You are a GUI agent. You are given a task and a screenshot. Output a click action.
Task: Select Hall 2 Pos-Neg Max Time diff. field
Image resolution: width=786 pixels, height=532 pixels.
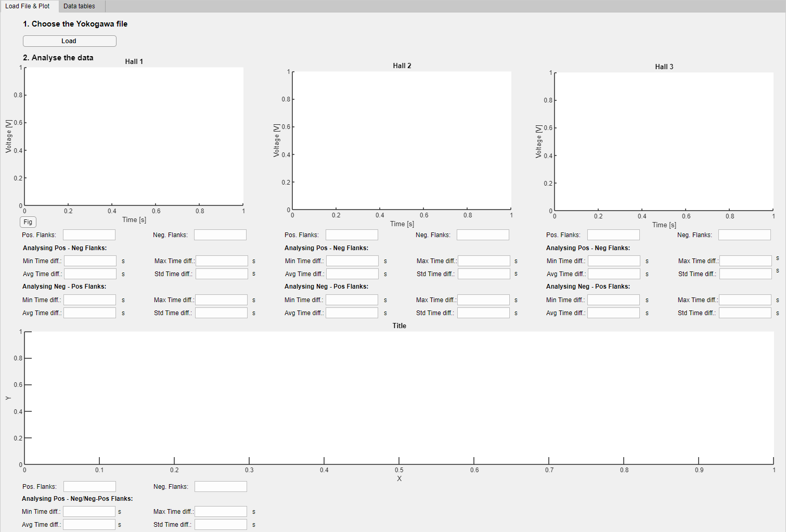(x=484, y=261)
